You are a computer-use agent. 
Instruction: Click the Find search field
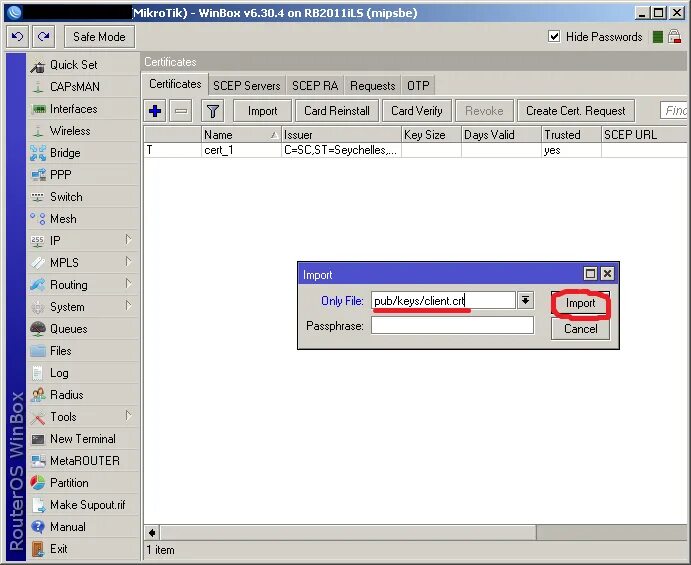[674, 110]
